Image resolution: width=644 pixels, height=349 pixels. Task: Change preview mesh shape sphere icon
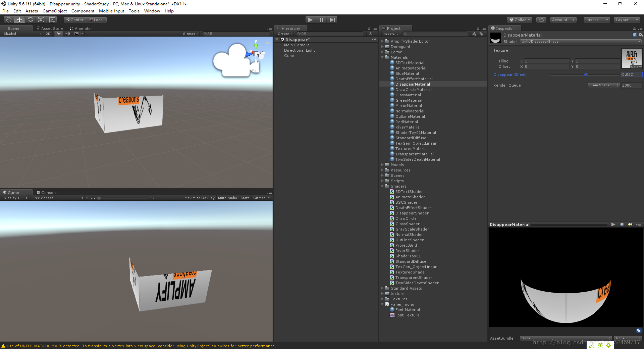click(622, 225)
